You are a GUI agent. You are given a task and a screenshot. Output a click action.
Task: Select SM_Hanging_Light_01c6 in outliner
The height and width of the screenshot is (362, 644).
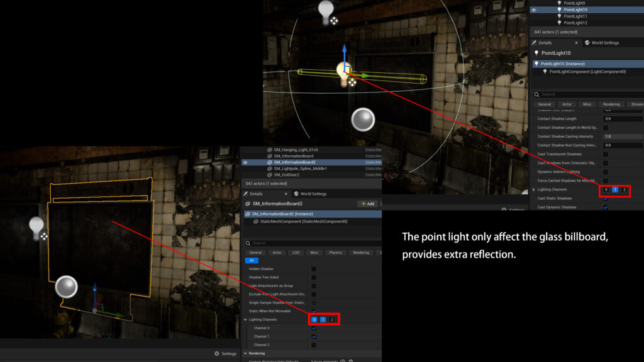296,150
